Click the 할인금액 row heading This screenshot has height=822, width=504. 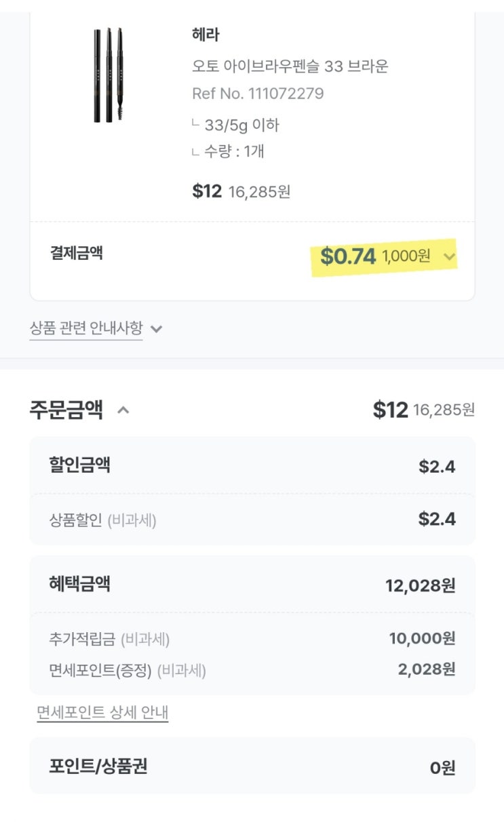coord(79,465)
